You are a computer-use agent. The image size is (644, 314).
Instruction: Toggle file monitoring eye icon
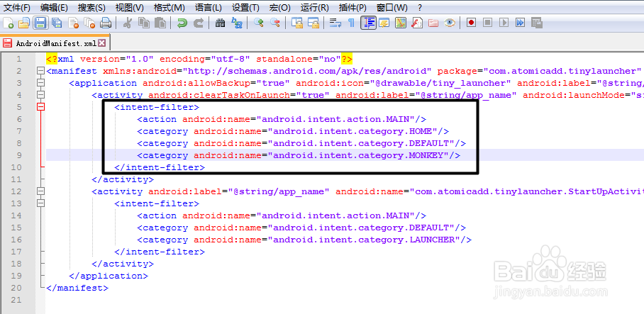coord(450,23)
